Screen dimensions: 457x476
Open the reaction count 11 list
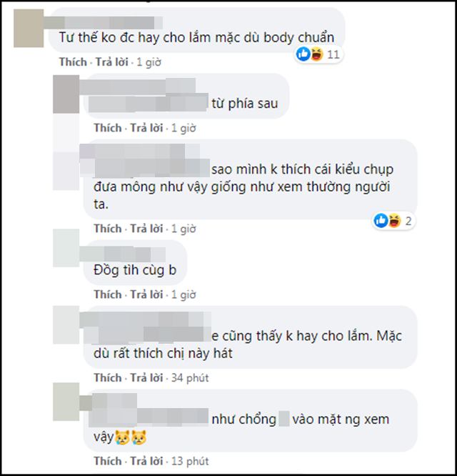point(333,54)
